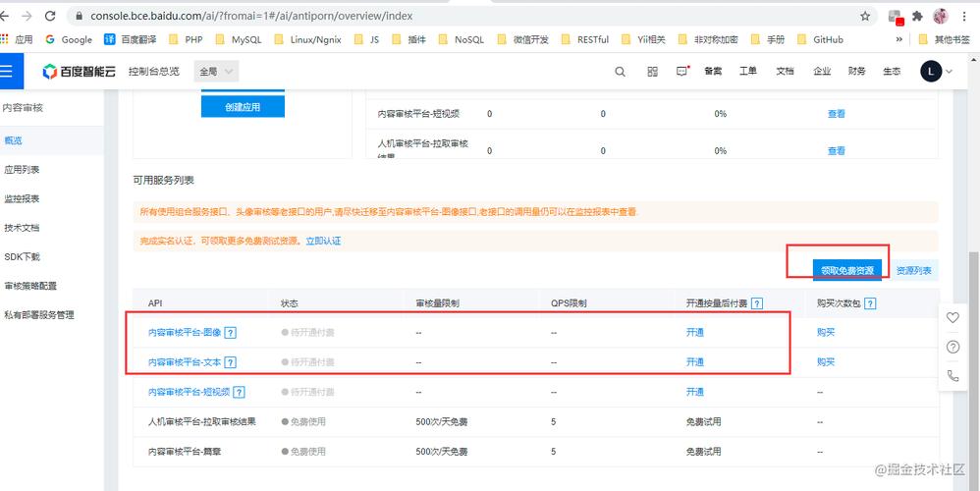Click the address bar URL
Screen dimensions: 980x491
[x=251, y=17]
